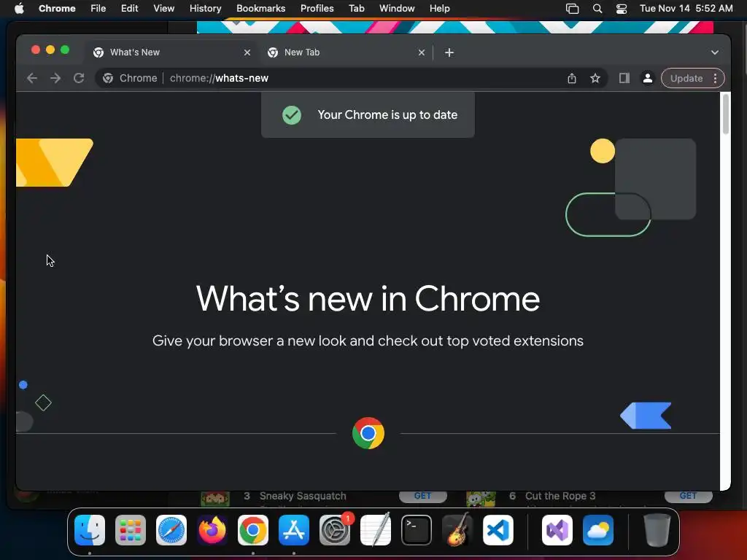Switch to the What's New tab

[171, 52]
